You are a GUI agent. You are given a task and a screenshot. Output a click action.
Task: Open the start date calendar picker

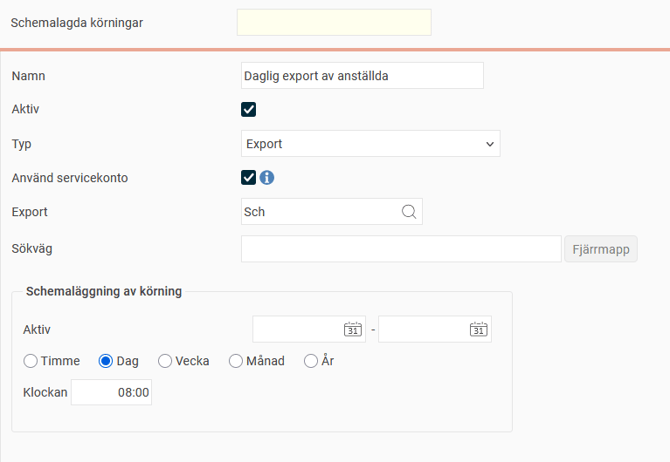(x=352, y=329)
